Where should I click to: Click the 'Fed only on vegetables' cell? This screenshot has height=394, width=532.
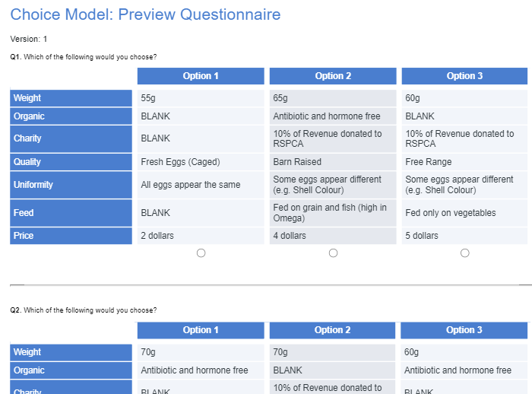click(x=464, y=213)
